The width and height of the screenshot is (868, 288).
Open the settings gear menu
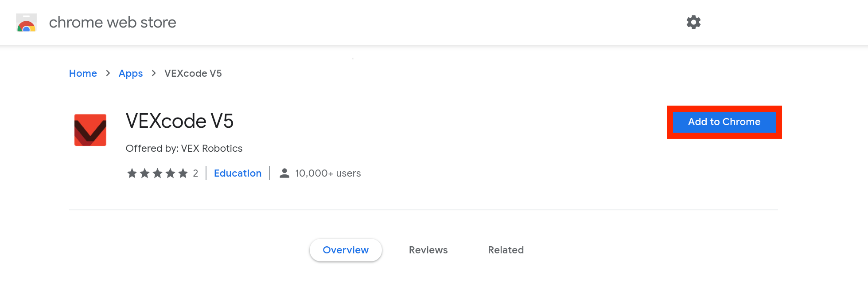[x=693, y=22]
